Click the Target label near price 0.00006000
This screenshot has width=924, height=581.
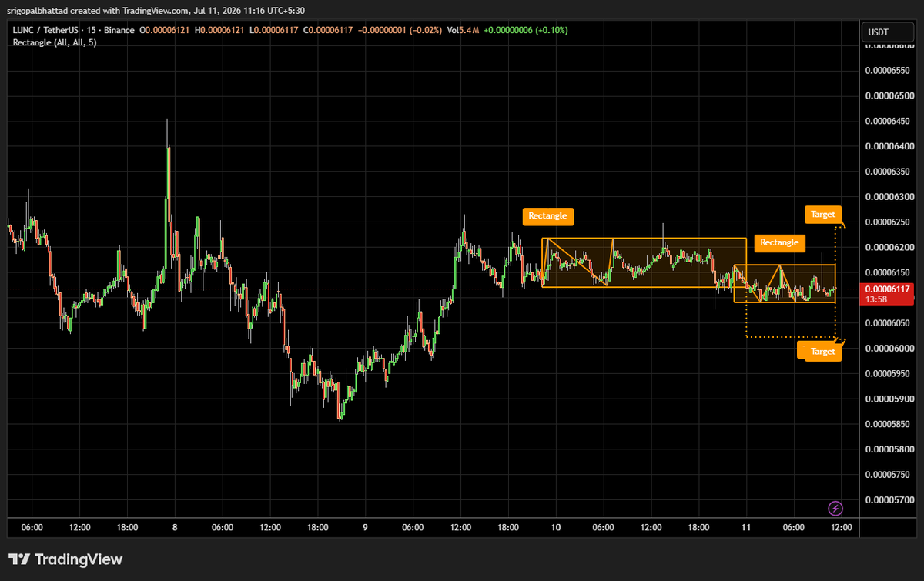click(822, 352)
